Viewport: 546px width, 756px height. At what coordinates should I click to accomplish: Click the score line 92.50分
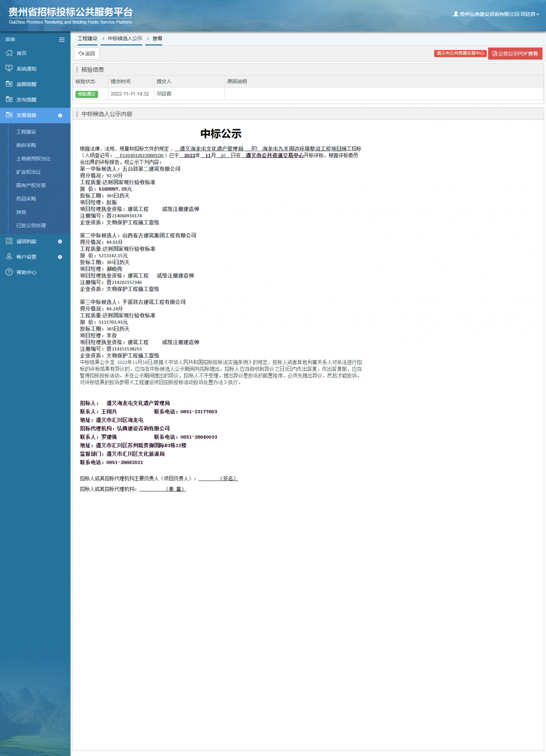[101, 175]
